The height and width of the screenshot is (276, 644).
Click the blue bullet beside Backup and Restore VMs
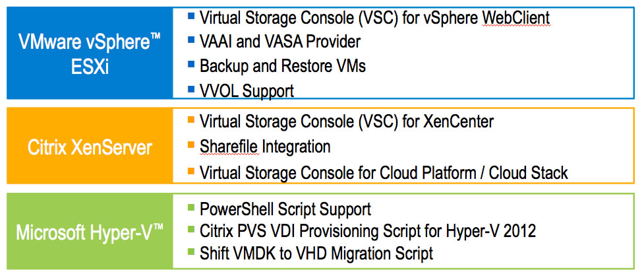(x=190, y=64)
